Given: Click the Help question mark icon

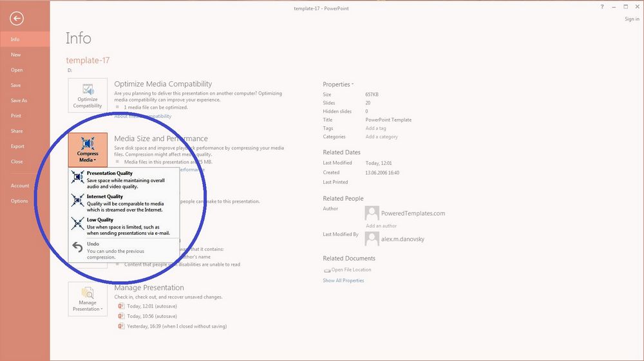Looking at the screenshot, I should click(602, 6).
